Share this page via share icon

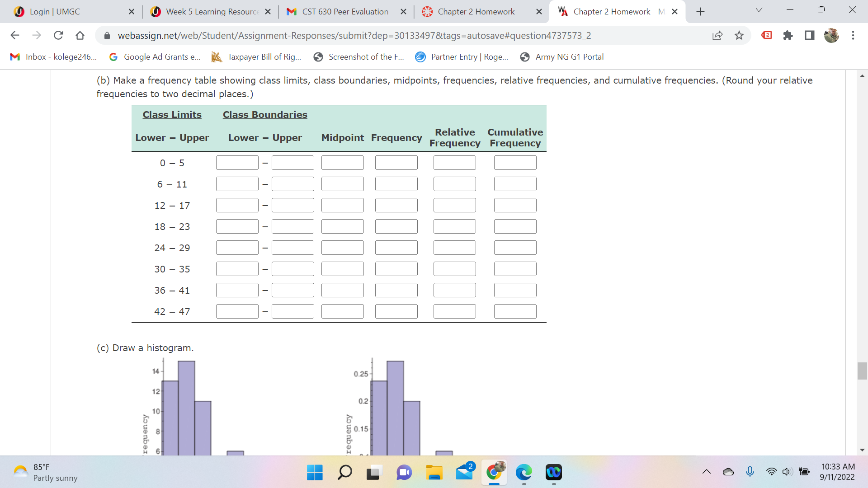pyautogui.click(x=717, y=35)
